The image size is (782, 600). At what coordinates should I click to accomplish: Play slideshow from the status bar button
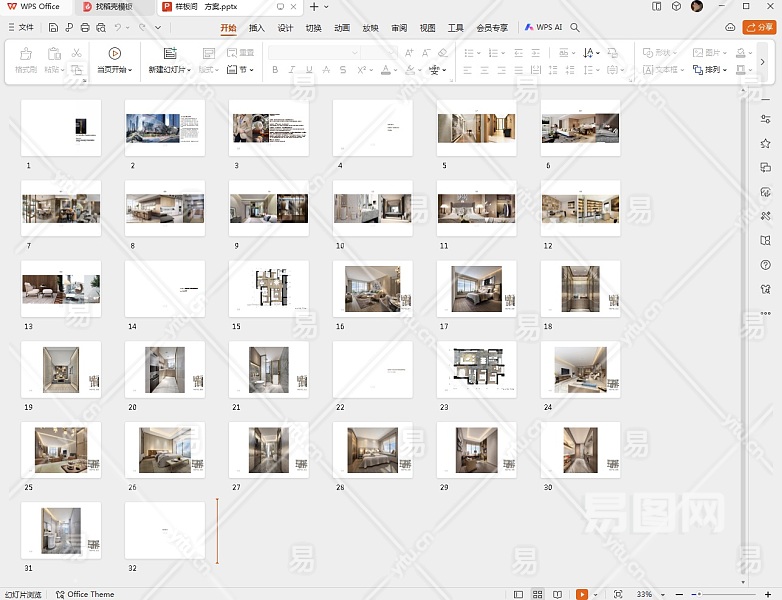pos(582,594)
